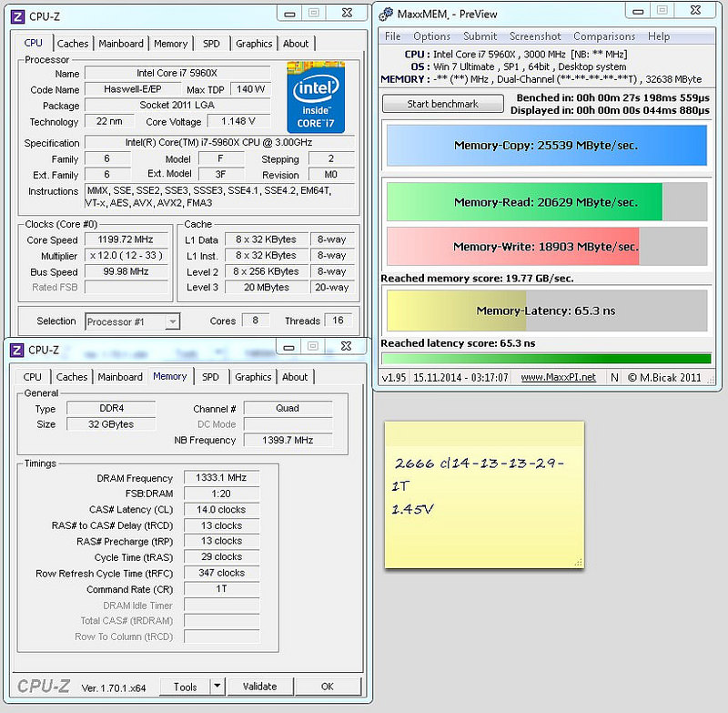This screenshot has width=728, height=713.
Task: Expand the Processor #1 selection dropdown
Action: 172,321
